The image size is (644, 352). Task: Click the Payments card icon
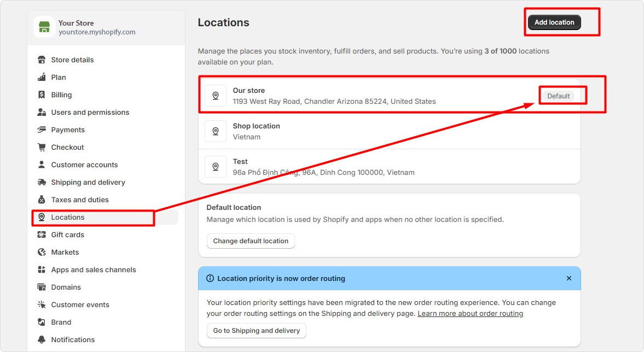tap(42, 130)
